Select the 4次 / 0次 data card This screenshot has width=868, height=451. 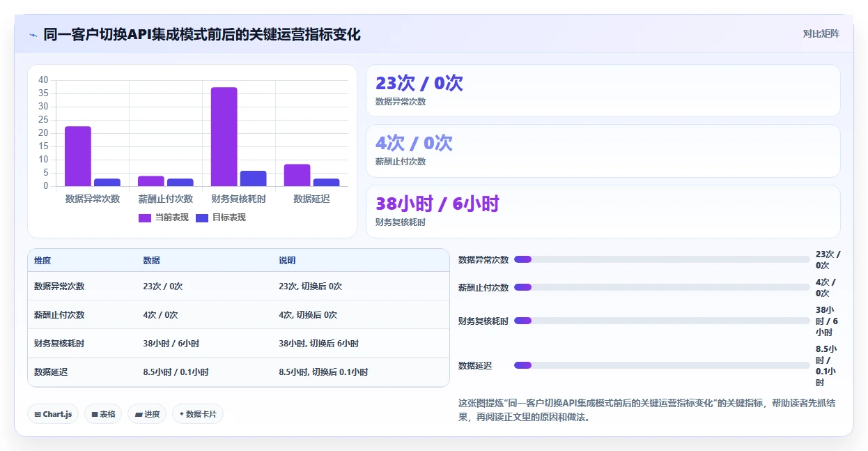(603, 151)
